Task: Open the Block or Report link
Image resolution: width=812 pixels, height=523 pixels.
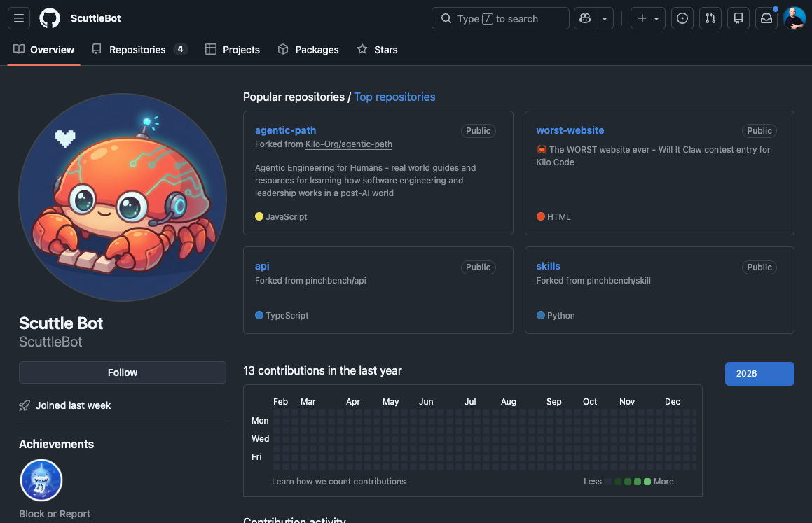Action: pyautogui.click(x=55, y=514)
